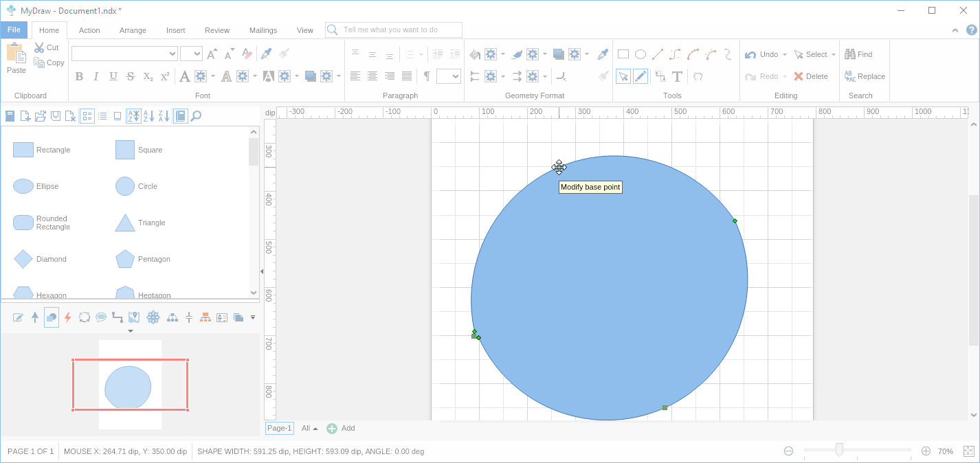Click the zoom slider handle
Image resolution: width=980 pixels, height=463 pixels.
(x=839, y=450)
